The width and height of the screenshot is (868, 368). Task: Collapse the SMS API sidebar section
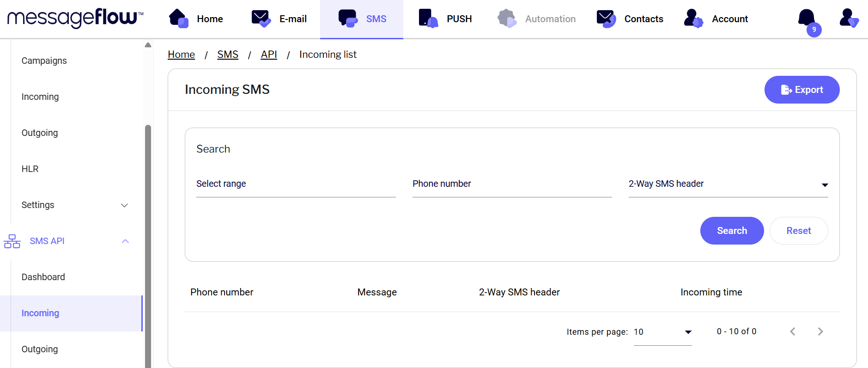point(125,241)
